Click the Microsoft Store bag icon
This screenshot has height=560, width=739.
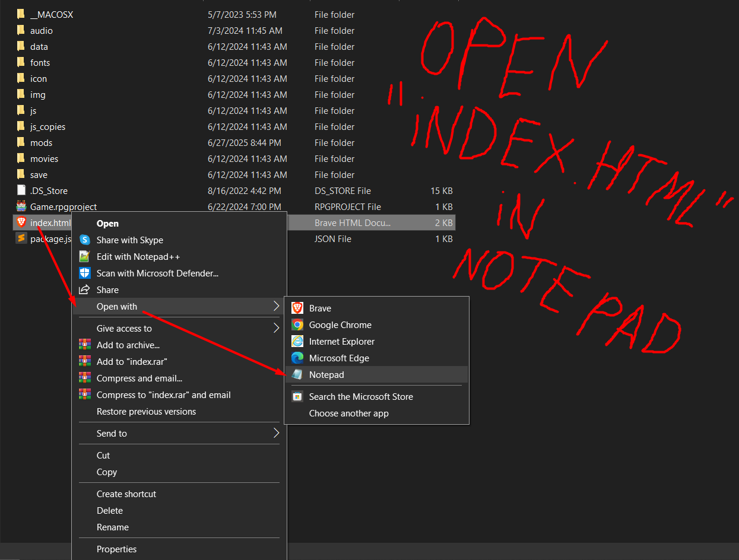coord(297,397)
